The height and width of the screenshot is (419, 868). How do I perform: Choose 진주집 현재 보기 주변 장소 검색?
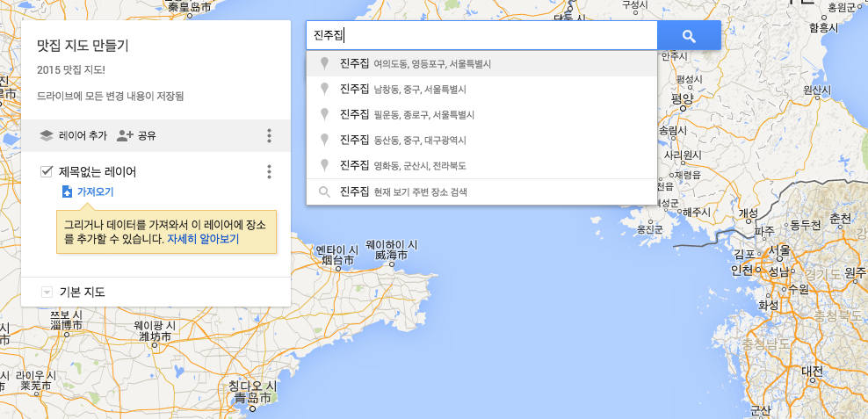[481, 192]
